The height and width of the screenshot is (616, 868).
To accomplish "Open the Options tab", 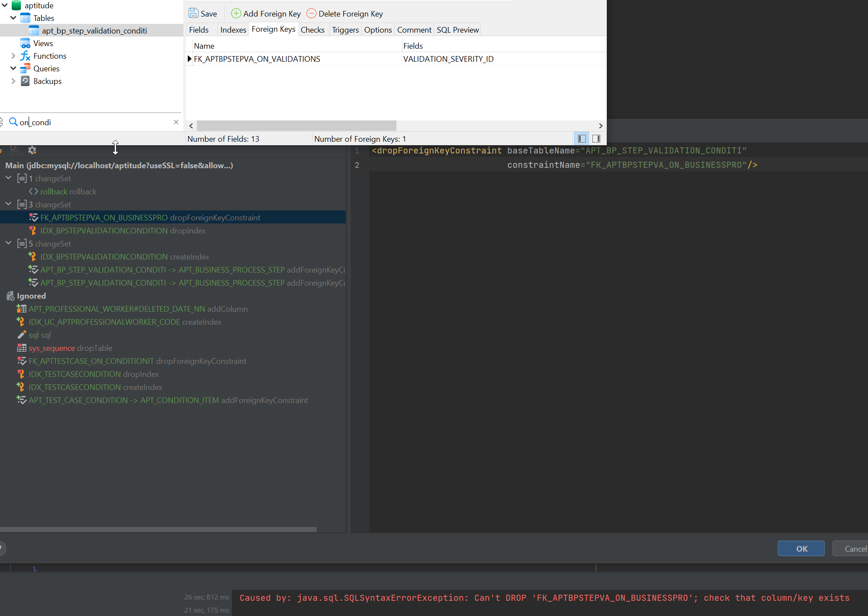I will tap(378, 30).
